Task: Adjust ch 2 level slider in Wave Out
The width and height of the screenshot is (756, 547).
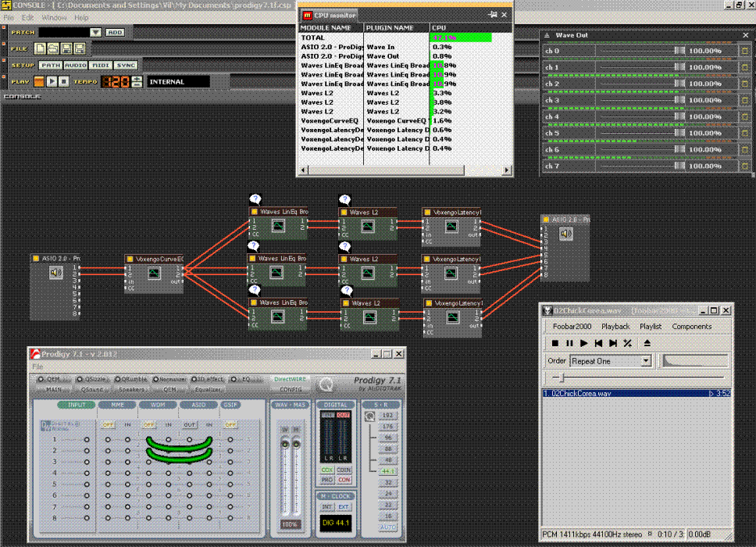Action: pyautogui.click(x=679, y=84)
